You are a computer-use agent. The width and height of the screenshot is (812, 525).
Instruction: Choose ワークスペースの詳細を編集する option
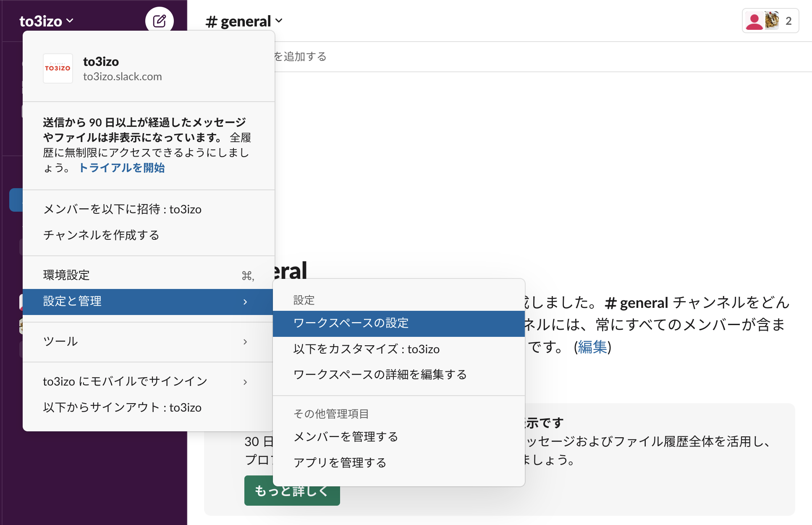[380, 374]
